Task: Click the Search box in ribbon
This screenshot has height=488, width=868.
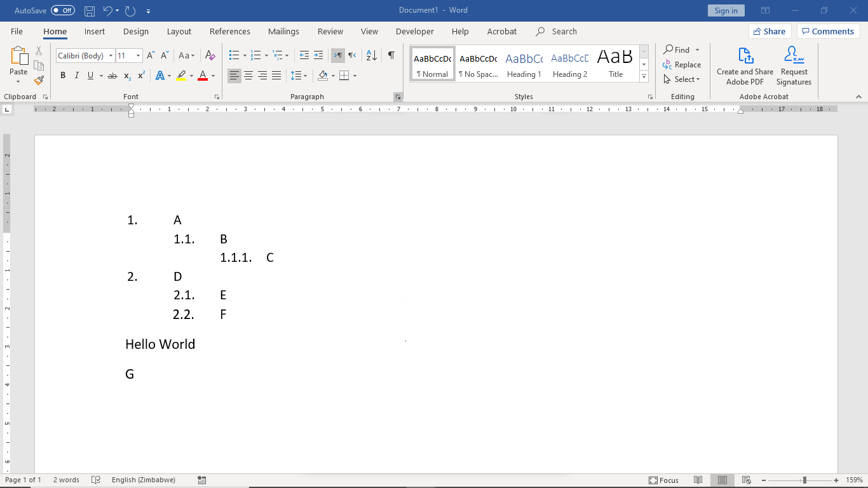Action: (557, 31)
